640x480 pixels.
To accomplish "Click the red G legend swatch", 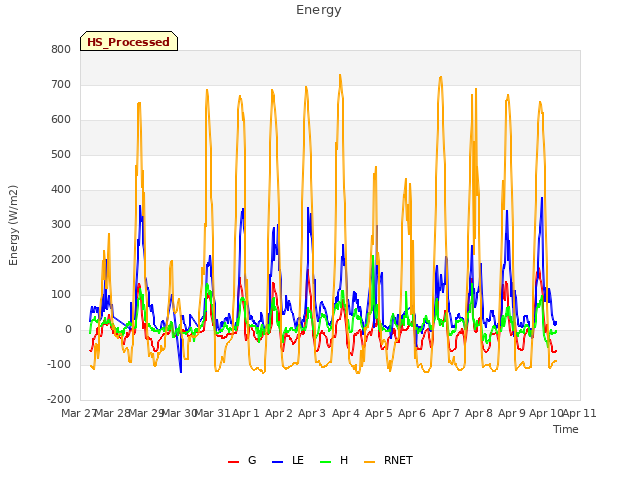I will 233,461.
